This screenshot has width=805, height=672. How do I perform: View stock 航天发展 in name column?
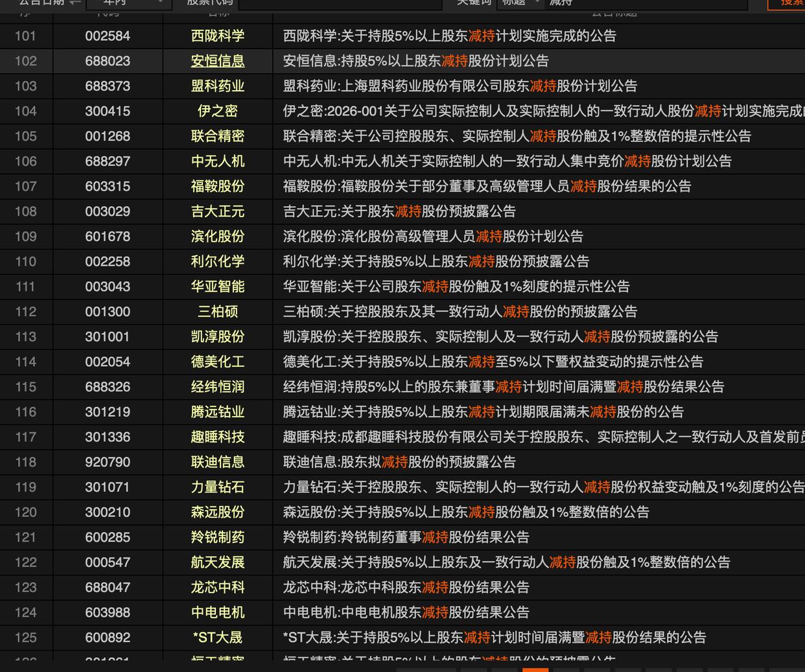point(218,562)
